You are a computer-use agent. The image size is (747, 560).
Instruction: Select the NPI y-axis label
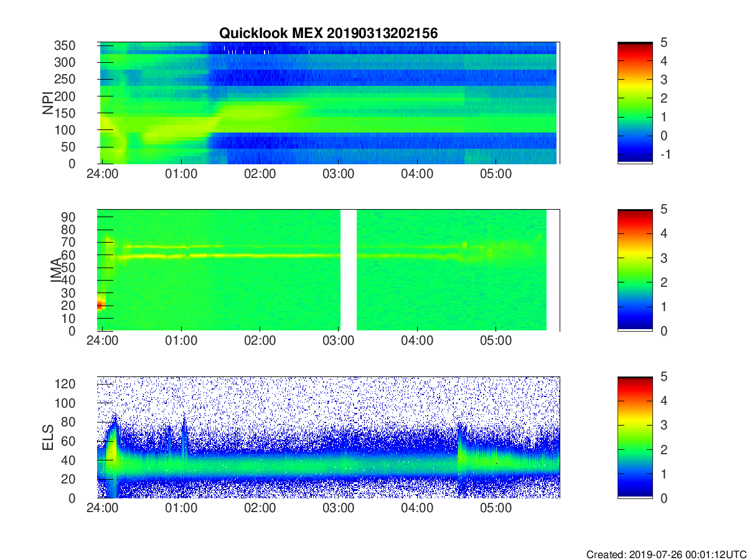tap(48, 103)
